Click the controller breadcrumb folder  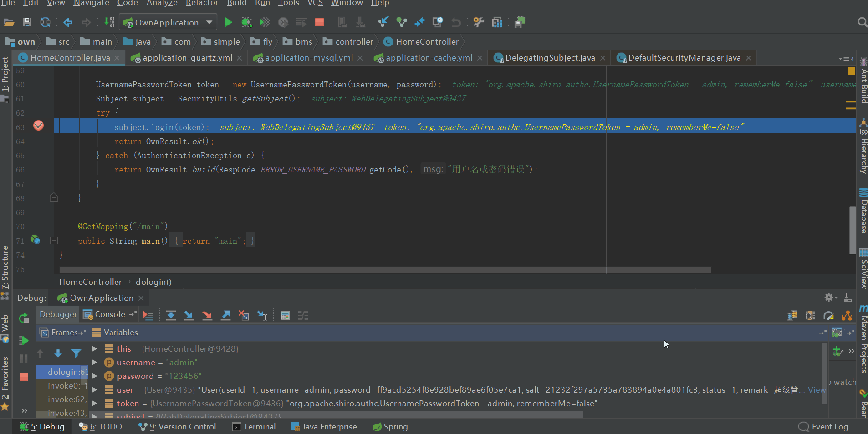coord(348,42)
